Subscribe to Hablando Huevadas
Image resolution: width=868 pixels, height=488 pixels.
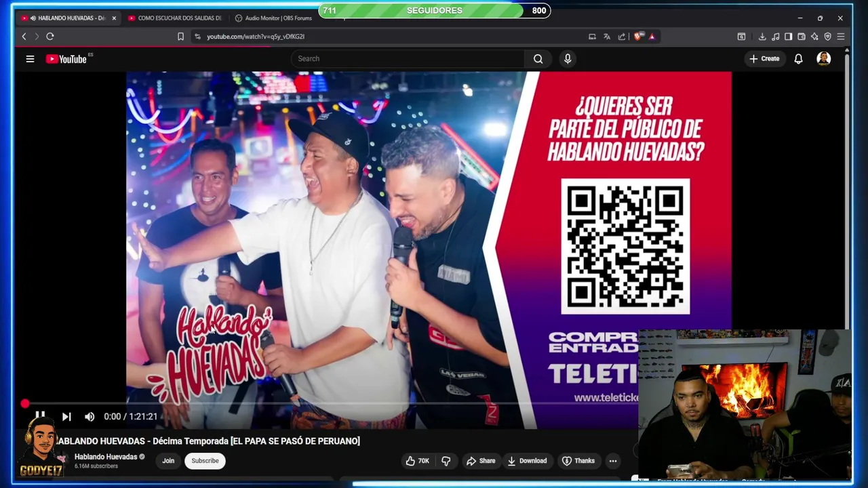pos(205,461)
